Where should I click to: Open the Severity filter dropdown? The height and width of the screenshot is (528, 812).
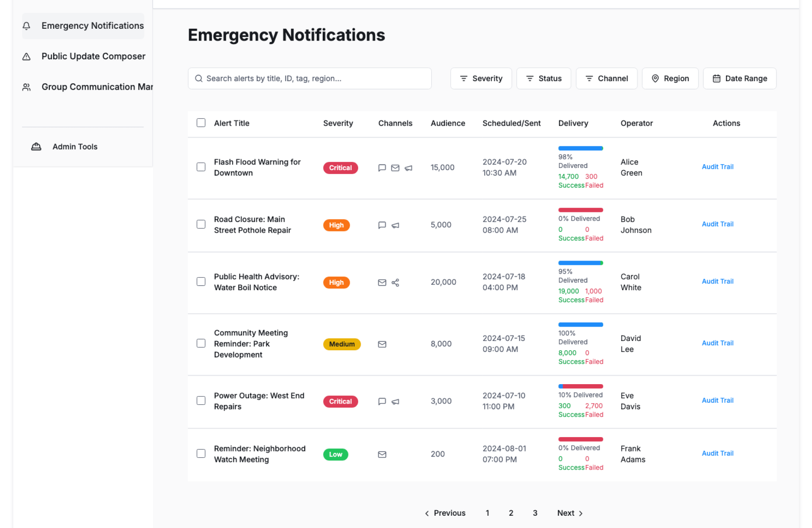(481, 78)
